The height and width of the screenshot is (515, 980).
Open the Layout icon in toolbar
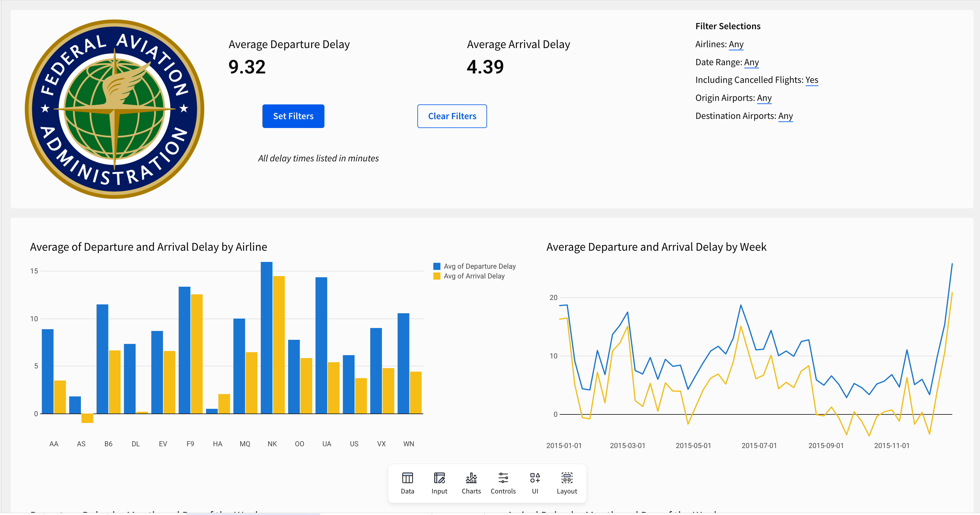coord(567,478)
